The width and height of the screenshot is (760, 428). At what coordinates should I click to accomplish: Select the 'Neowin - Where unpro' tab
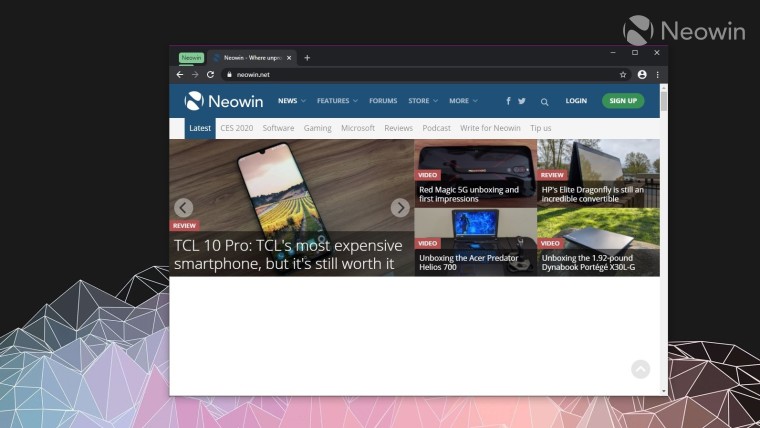coord(252,58)
